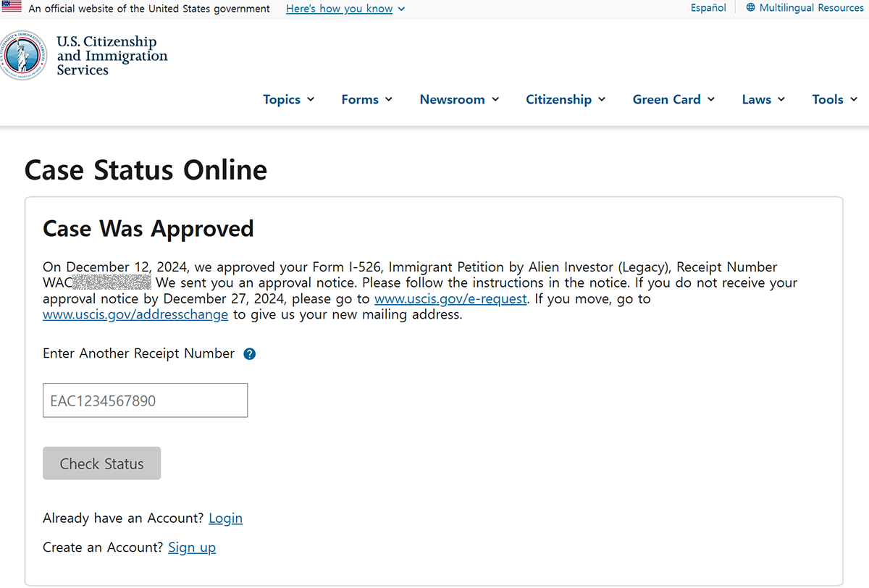Switch language to Español
The width and height of the screenshot is (869, 588).
pyautogui.click(x=708, y=8)
